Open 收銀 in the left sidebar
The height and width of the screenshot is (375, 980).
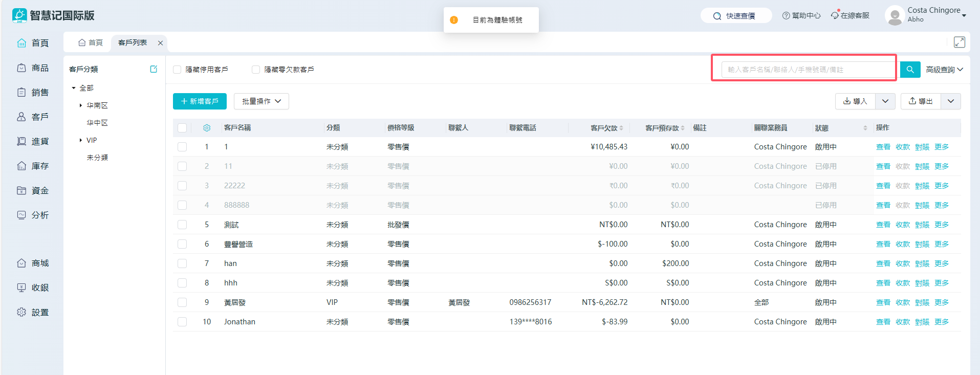coord(33,288)
